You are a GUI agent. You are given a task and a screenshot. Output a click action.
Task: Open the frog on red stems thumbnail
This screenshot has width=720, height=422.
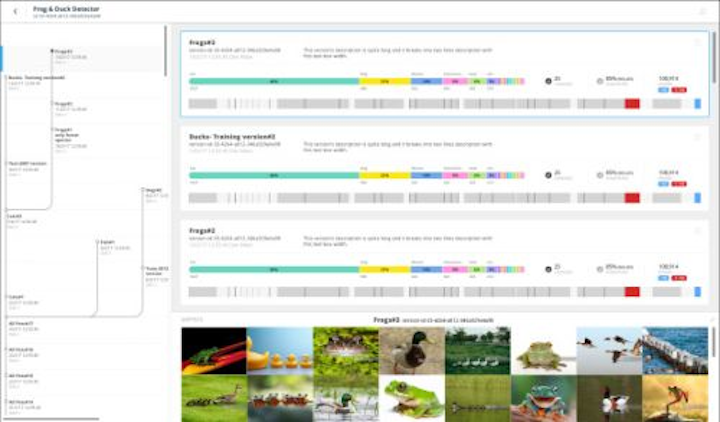pos(214,350)
